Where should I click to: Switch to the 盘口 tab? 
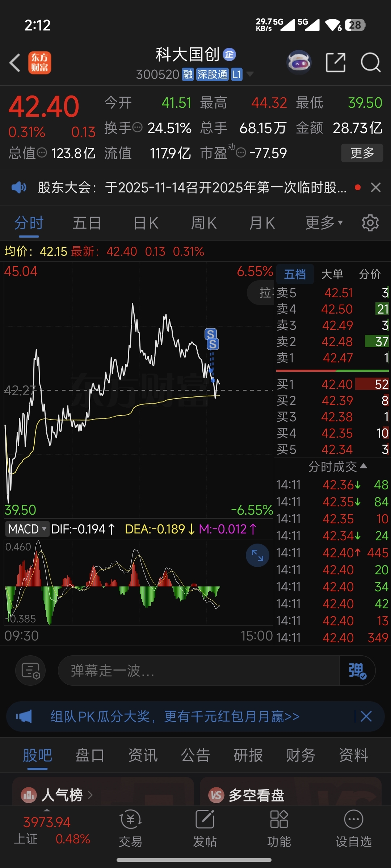pyautogui.click(x=90, y=756)
